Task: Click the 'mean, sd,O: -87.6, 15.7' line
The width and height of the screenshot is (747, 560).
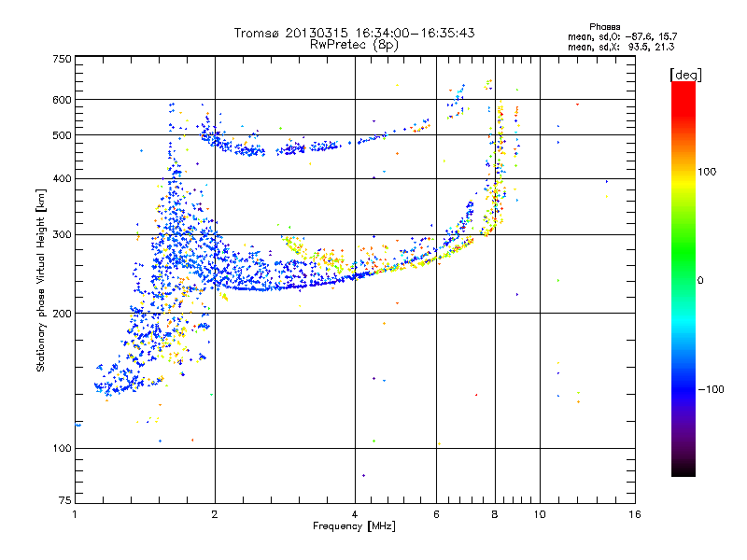Action: tap(622, 36)
